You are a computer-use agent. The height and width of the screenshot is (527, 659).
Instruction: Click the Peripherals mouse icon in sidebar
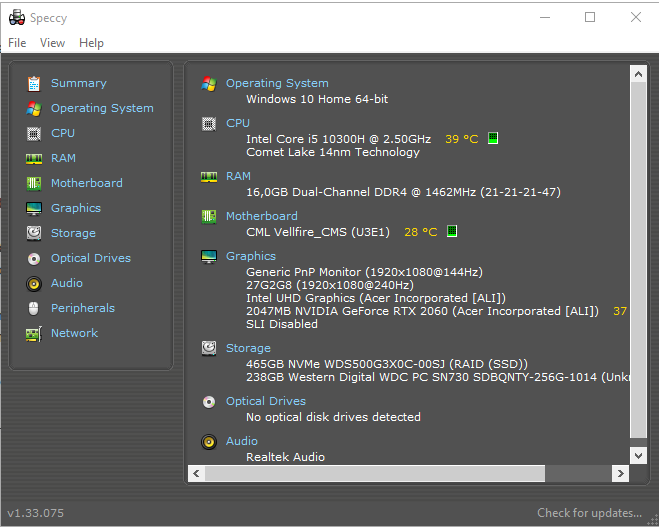pyautogui.click(x=34, y=308)
